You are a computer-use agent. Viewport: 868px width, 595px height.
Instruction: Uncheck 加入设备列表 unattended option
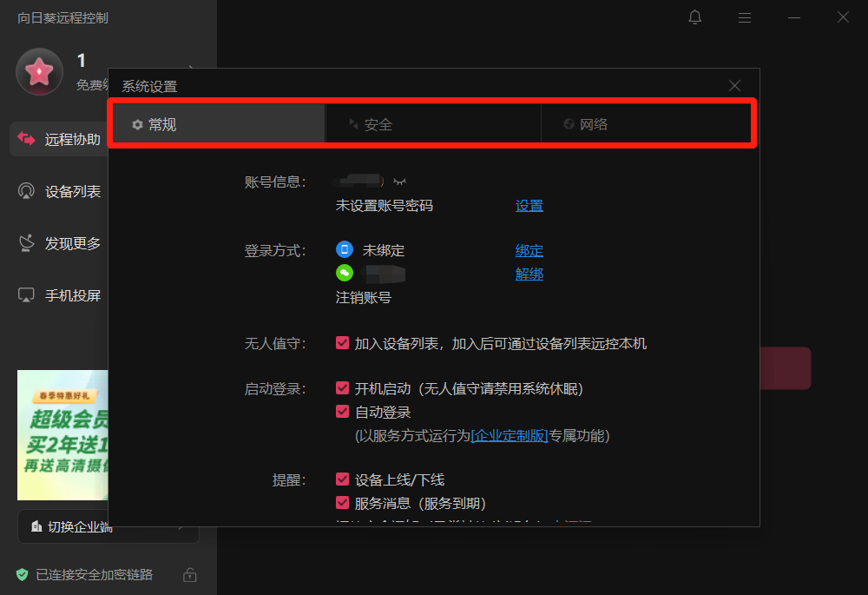342,343
